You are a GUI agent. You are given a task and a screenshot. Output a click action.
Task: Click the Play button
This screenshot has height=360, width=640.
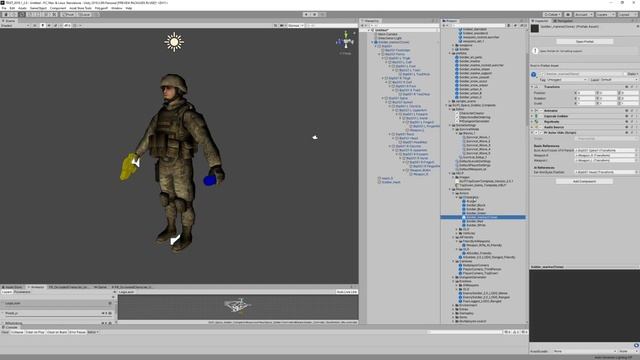coord(306,14)
